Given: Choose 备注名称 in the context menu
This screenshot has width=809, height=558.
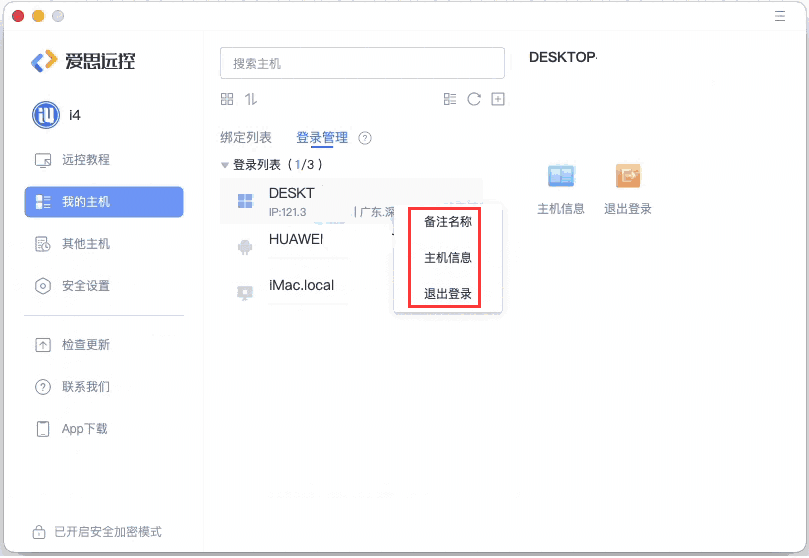Looking at the screenshot, I should [448, 222].
